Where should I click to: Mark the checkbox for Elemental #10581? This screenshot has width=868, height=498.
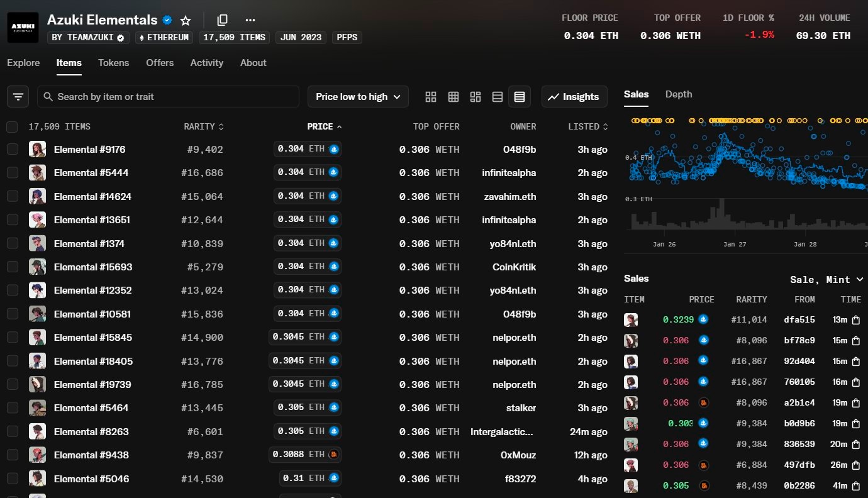click(x=12, y=314)
